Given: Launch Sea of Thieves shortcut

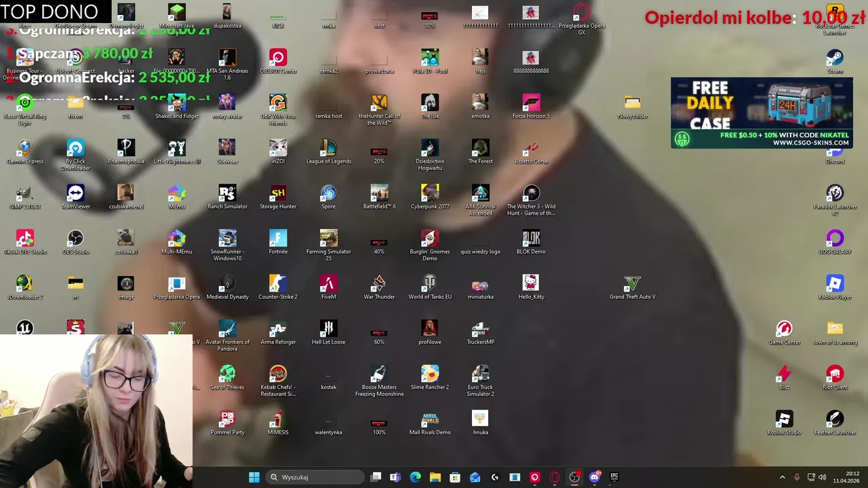Looking at the screenshot, I should 227,378.
